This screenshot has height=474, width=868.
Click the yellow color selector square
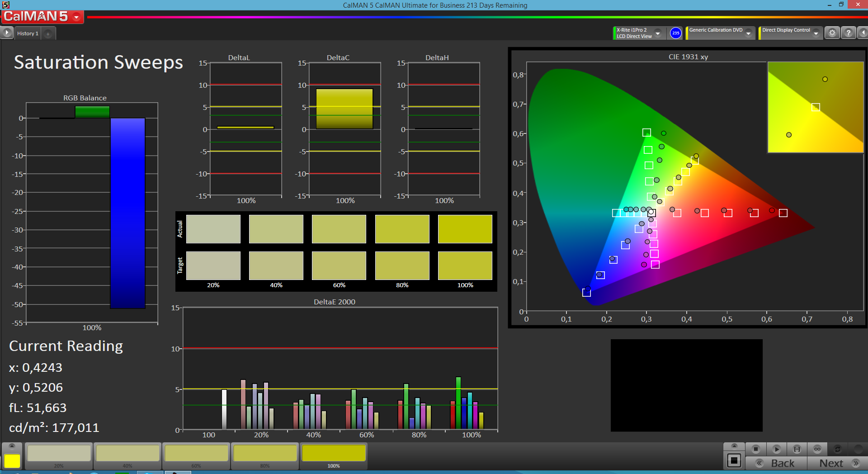pyautogui.click(x=12, y=461)
